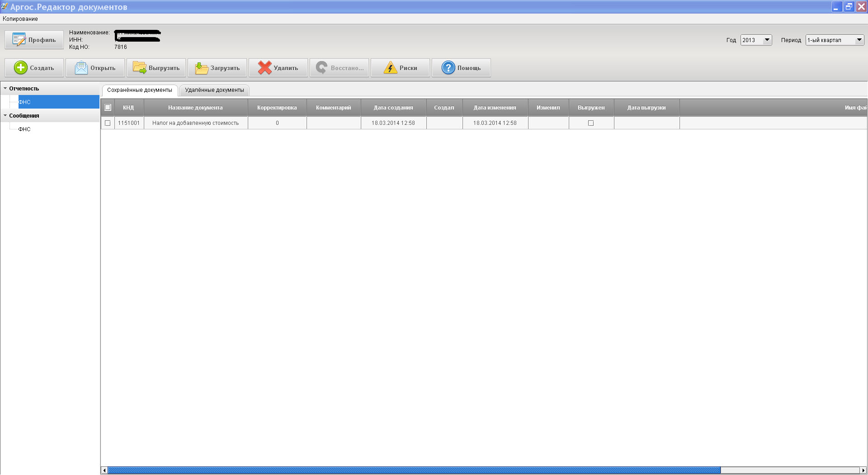Restore down the Аргос window
The image size is (868, 475).
[849, 7]
